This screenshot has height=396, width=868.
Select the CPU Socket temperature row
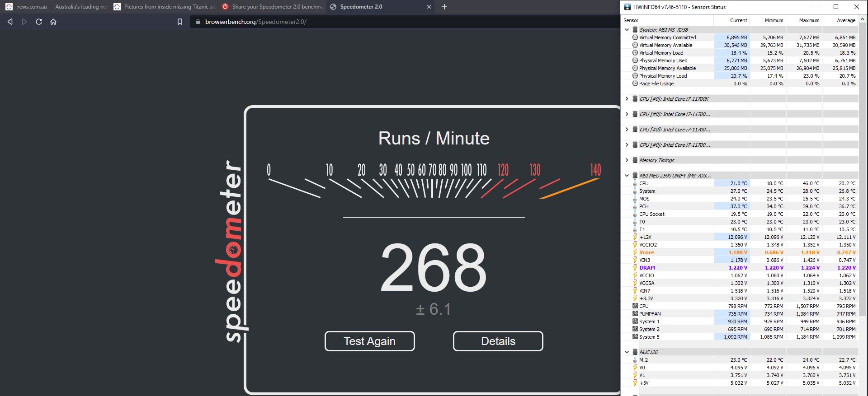[x=740, y=214]
